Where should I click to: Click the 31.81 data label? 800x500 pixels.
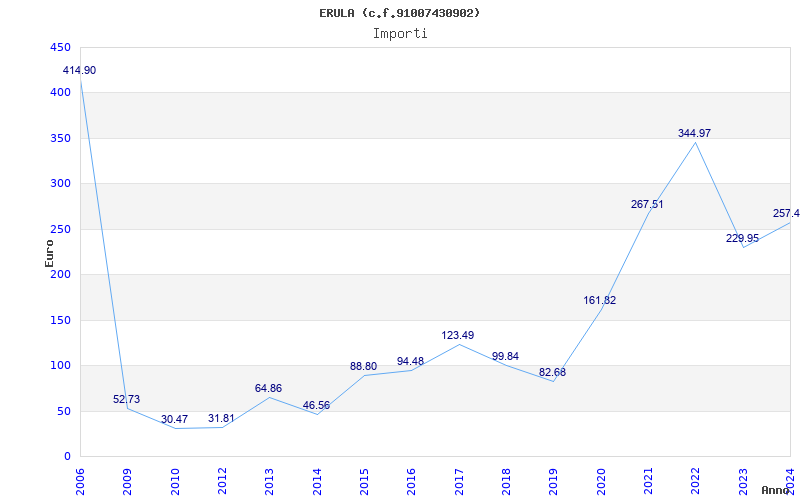(221, 418)
